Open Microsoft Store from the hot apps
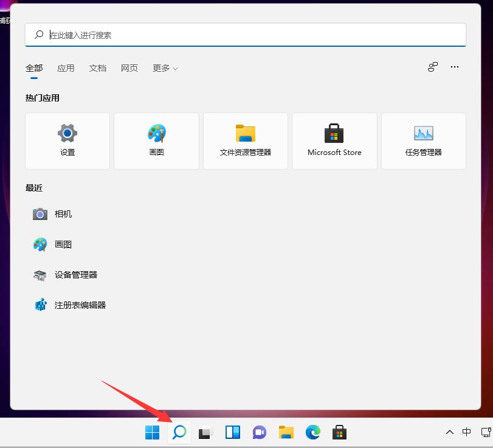493x448 pixels. click(334, 140)
